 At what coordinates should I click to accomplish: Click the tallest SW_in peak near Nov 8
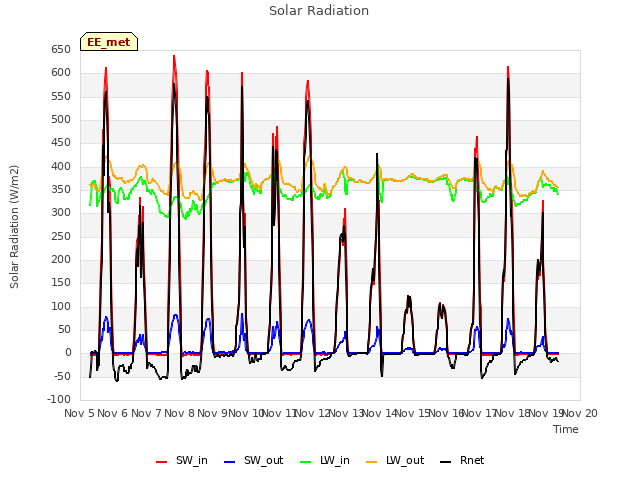174,56
